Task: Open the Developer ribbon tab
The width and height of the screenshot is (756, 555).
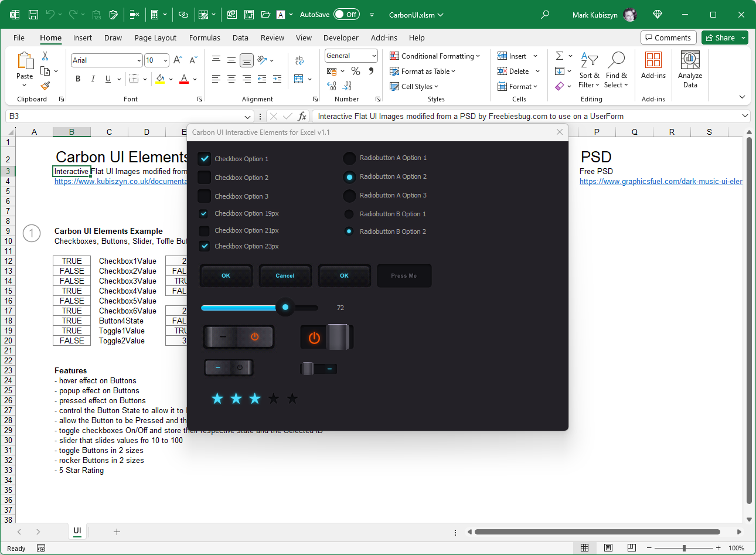Action: tap(340, 38)
